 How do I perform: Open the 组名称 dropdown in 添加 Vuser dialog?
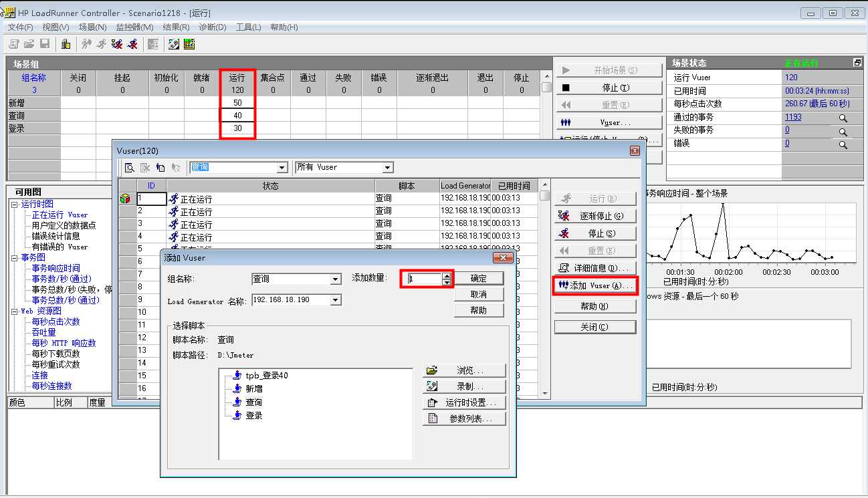[336, 279]
